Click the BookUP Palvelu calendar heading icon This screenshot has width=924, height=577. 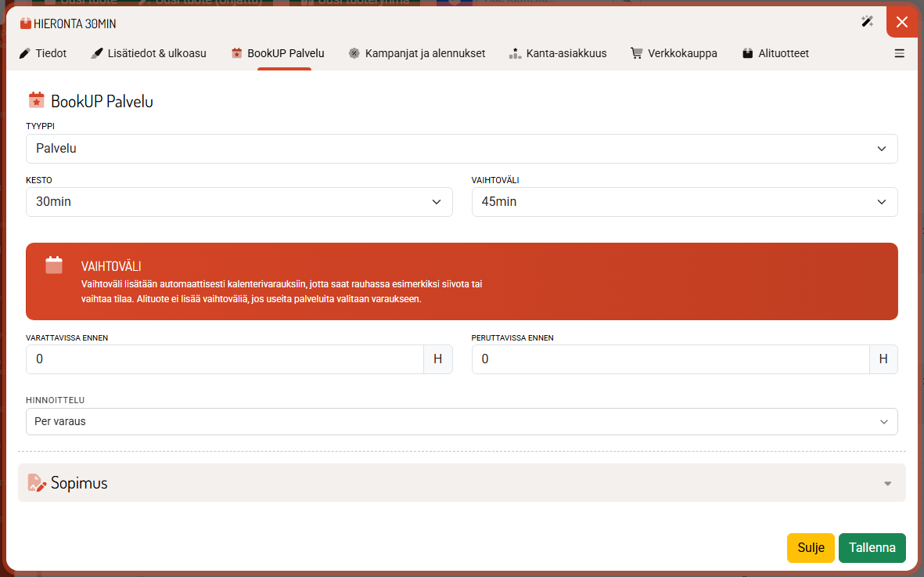(x=37, y=100)
